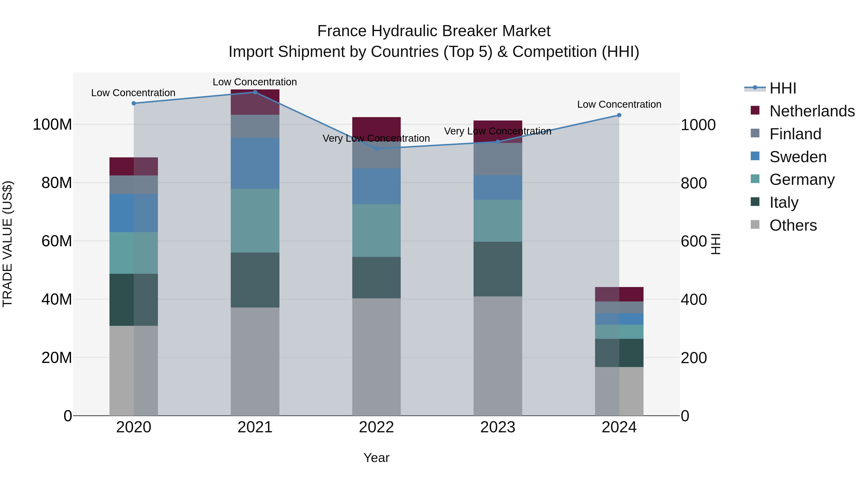The width and height of the screenshot is (868, 488).
Task: Click the 400 right axis tick
Action: tap(694, 300)
